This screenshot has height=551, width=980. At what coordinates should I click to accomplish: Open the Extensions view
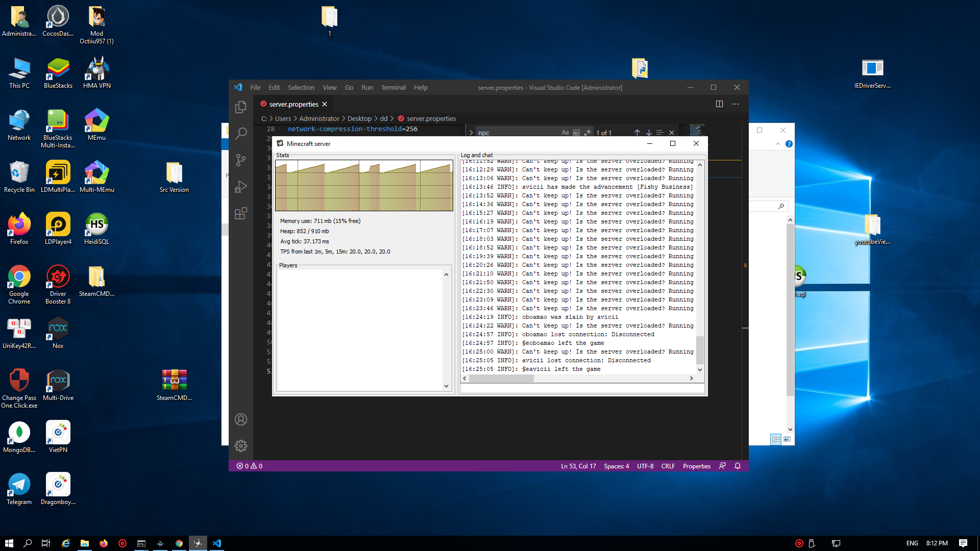pos(241,213)
